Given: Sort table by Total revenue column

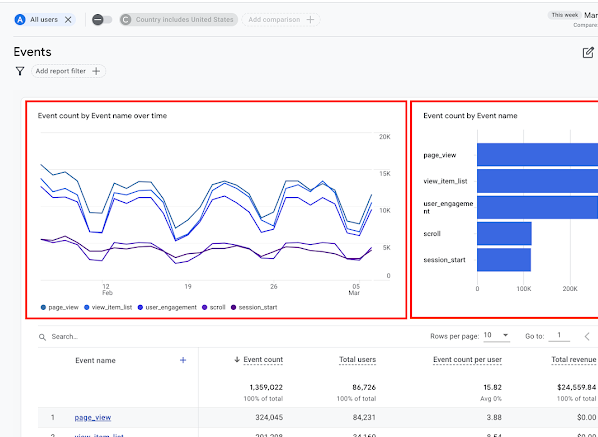Looking at the screenshot, I should 574,360.
